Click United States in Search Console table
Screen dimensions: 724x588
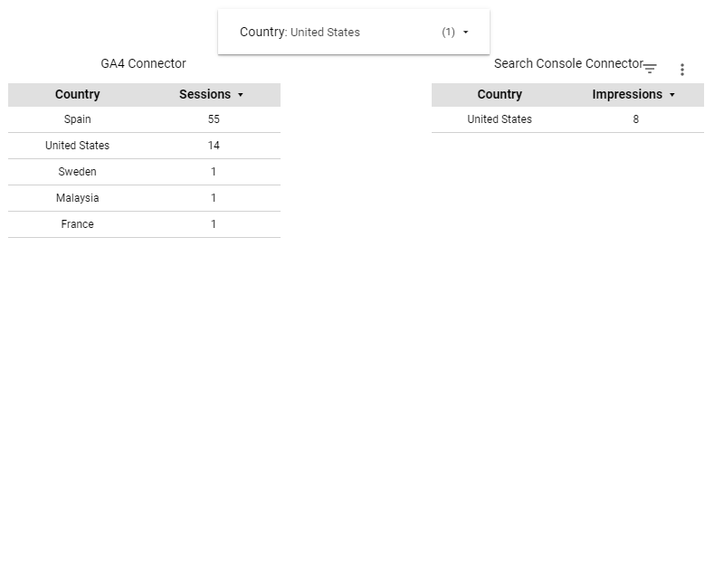click(x=500, y=119)
